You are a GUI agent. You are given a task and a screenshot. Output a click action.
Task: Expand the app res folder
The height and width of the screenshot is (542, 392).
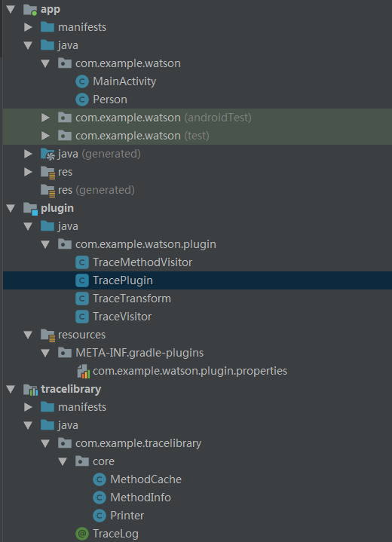(x=28, y=172)
